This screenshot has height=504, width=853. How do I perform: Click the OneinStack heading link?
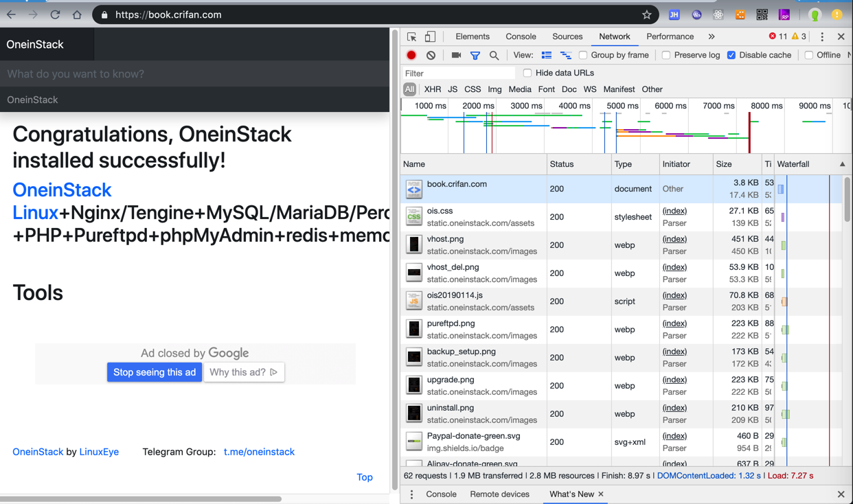pos(62,190)
